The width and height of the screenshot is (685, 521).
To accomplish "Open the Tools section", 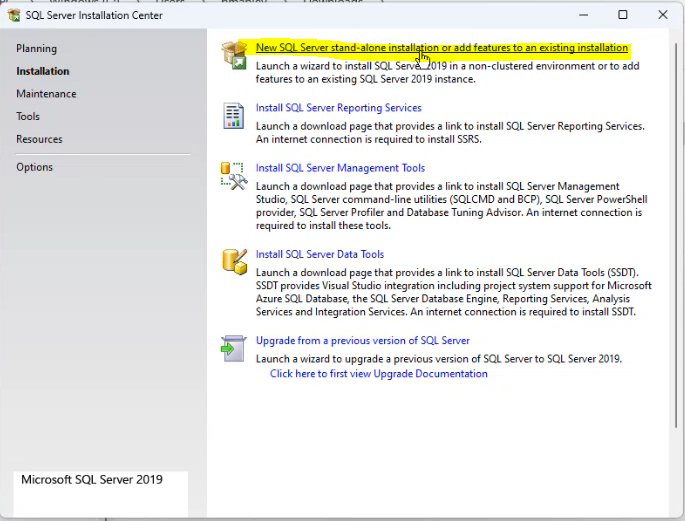I will click(x=28, y=117).
